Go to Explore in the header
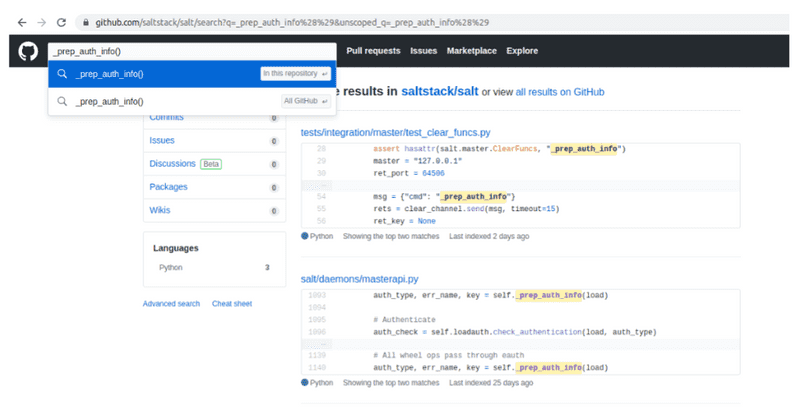The image size is (800, 415). coord(522,51)
